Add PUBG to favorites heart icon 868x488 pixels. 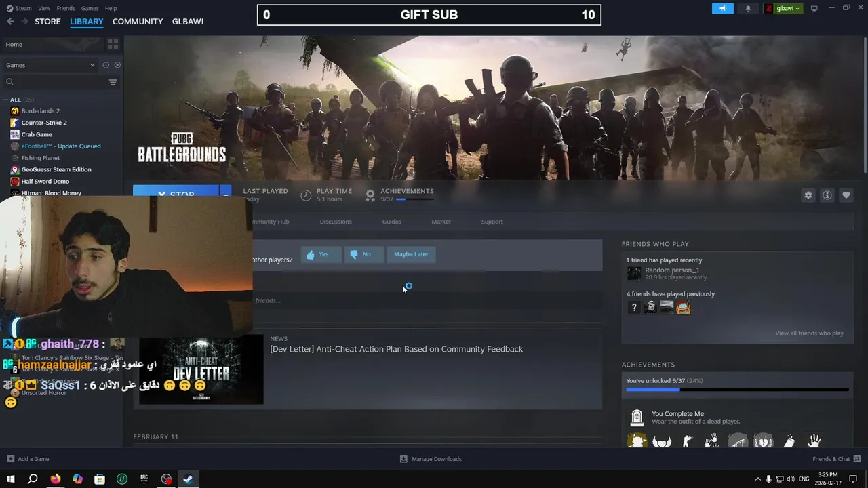click(846, 195)
